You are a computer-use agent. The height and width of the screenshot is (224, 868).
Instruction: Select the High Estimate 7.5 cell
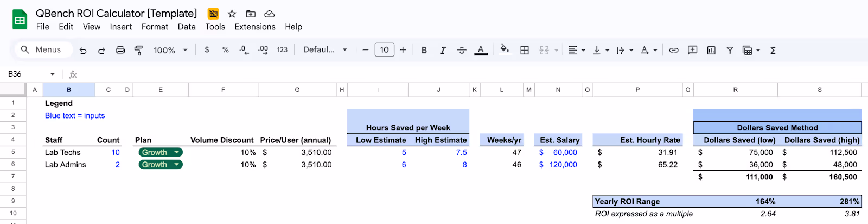[x=439, y=152]
